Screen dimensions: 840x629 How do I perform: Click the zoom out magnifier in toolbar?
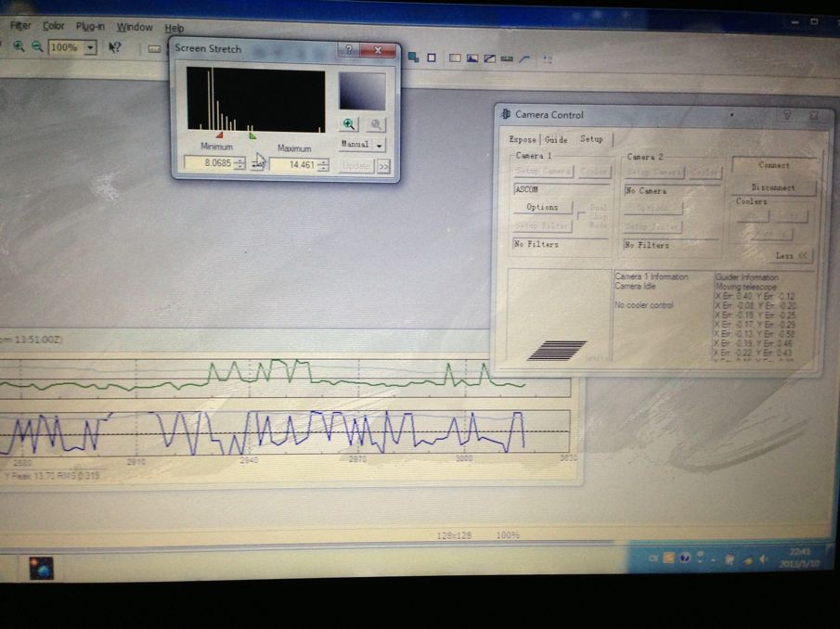point(37,46)
